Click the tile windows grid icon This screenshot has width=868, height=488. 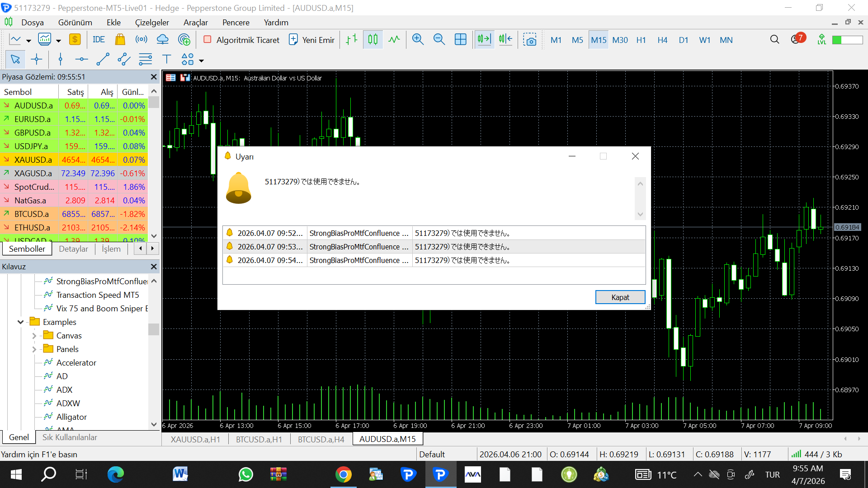pos(460,40)
